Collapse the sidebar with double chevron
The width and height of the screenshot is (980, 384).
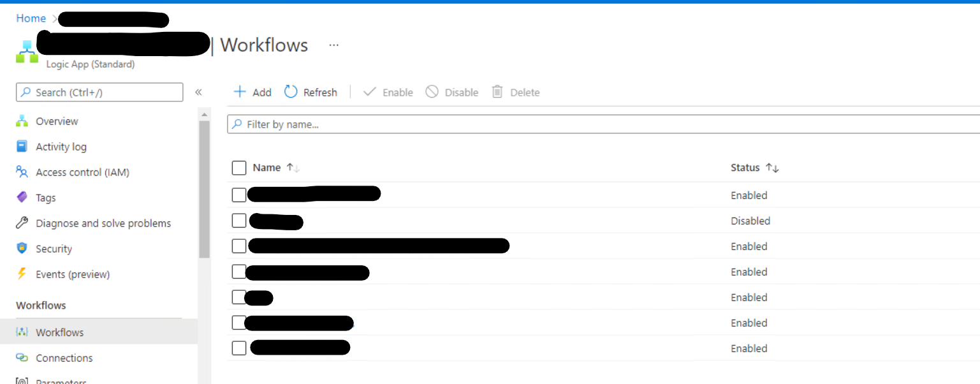tap(198, 92)
